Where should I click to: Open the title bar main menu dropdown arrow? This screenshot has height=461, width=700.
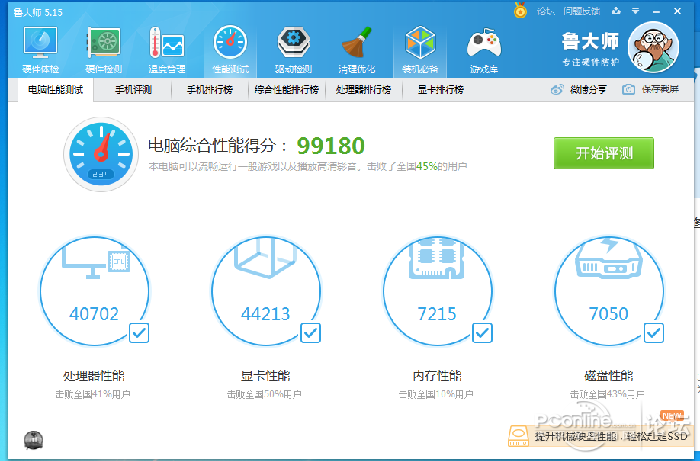pos(636,11)
